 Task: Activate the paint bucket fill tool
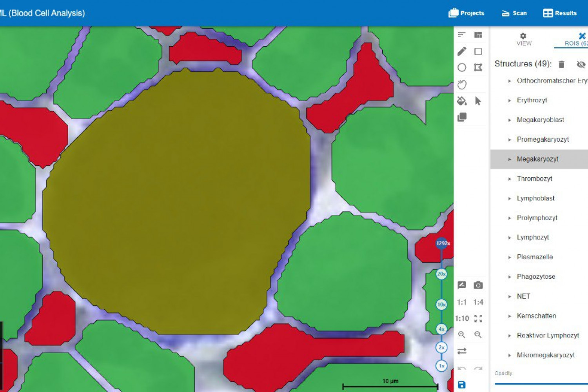coord(462,101)
